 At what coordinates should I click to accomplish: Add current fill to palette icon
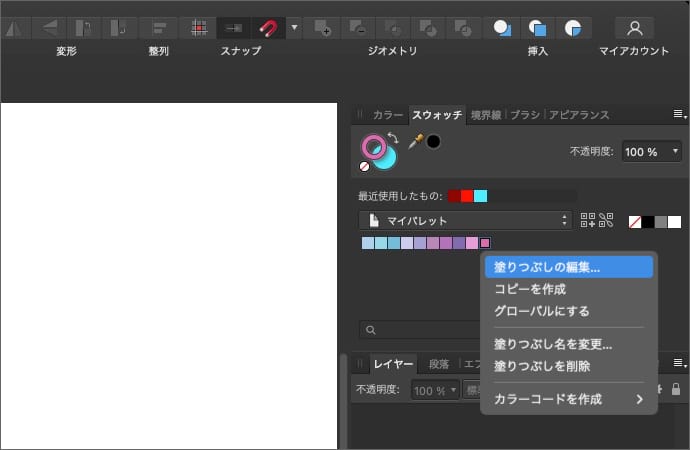pos(587,221)
